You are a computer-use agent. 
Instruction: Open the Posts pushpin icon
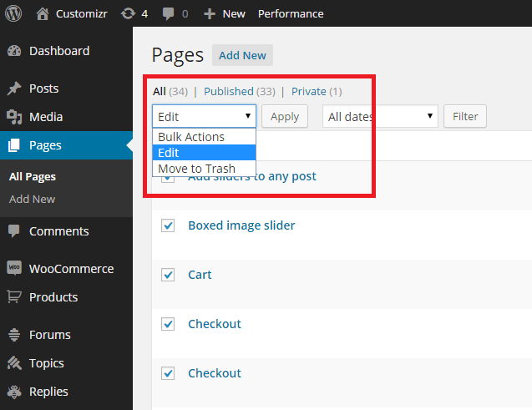(x=14, y=89)
